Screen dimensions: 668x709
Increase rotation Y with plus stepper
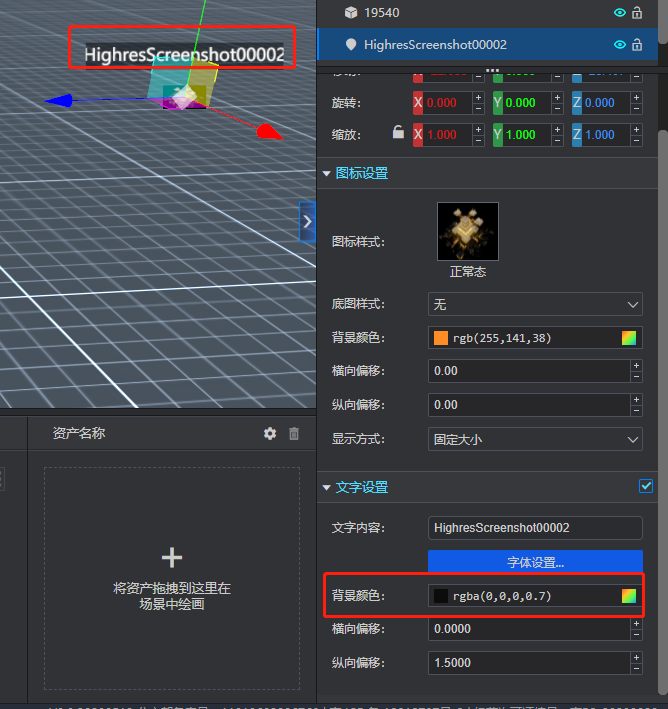(x=557, y=97)
